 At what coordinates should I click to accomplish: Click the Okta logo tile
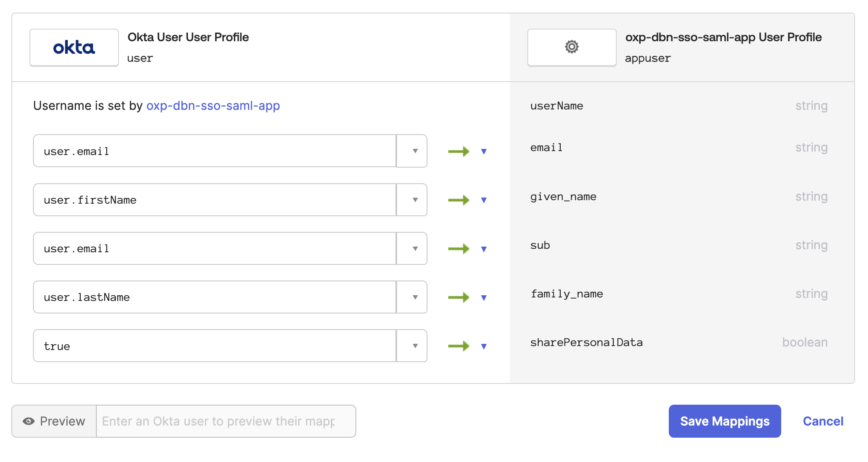pyautogui.click(x=74, y=47)
